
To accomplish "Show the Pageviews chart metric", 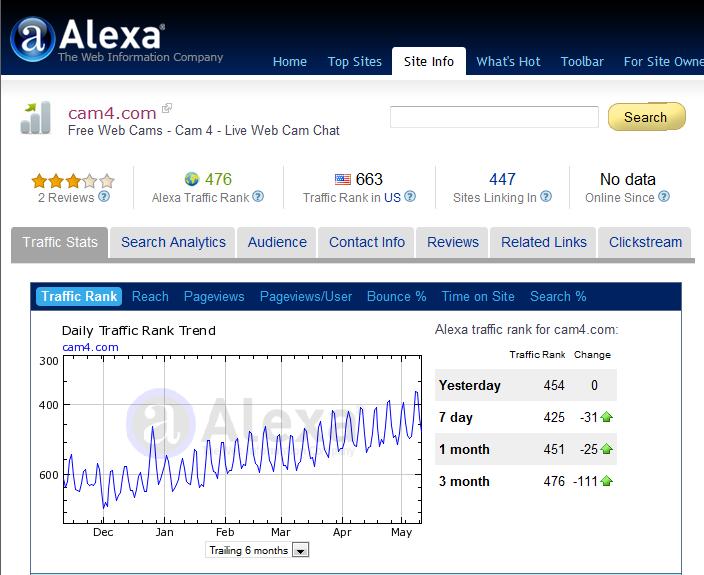I will (x=214, y=296).
